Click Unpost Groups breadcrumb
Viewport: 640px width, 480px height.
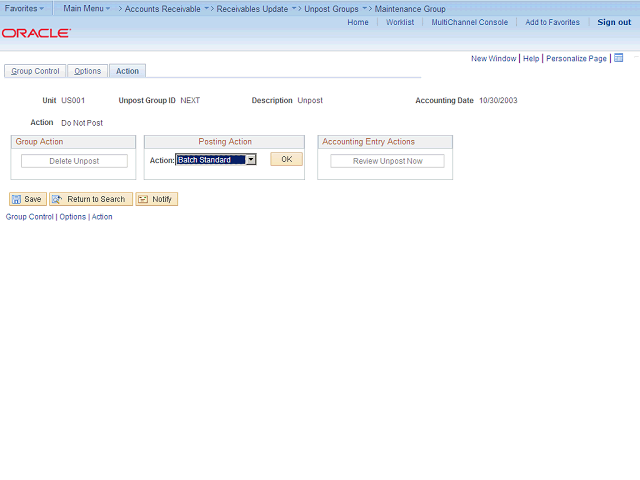pos(331,9)
